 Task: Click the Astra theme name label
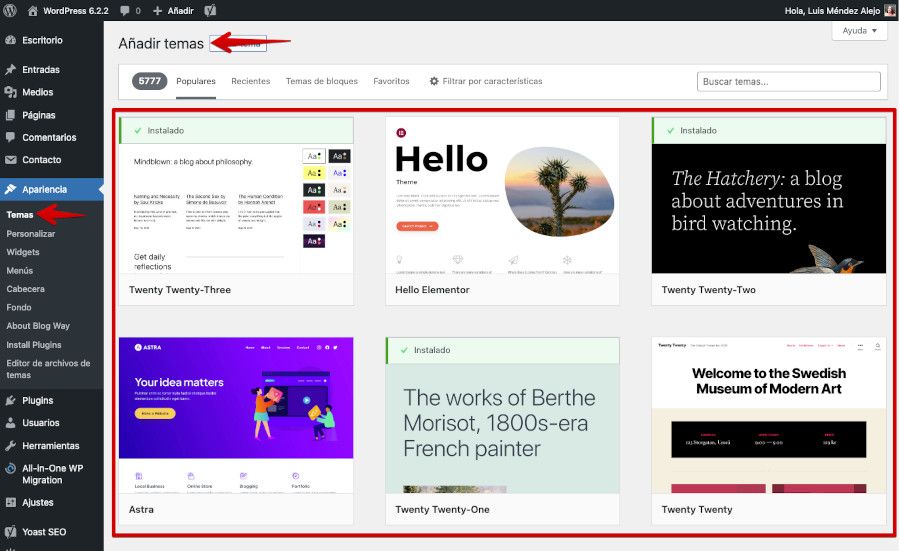141,509
